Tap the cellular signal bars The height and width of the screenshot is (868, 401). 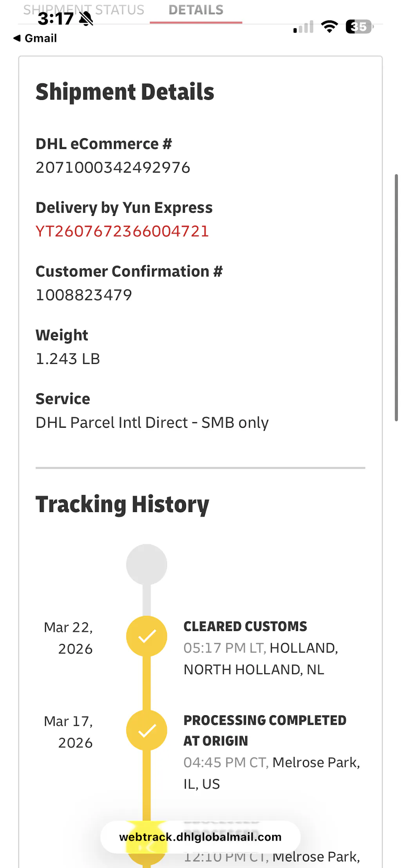303,27
